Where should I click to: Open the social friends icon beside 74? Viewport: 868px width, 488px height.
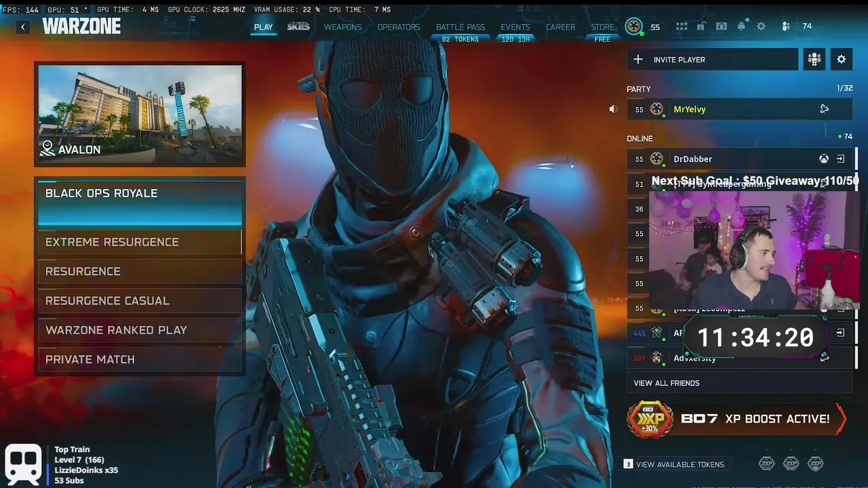click(785, 26)
